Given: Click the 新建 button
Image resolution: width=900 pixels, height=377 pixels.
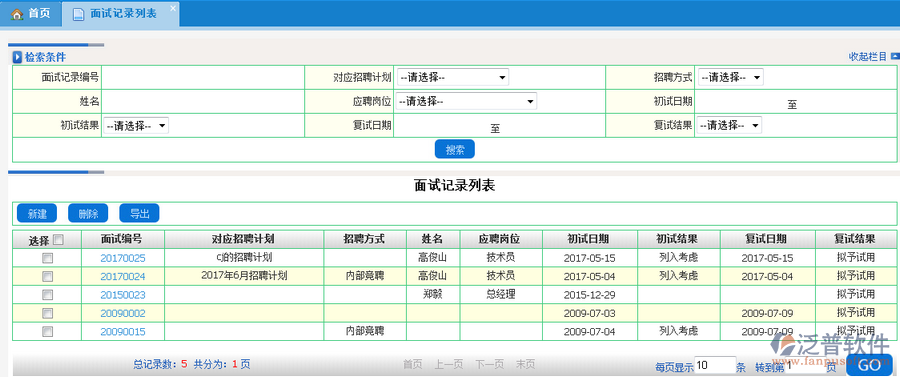Looking at the screenshot, I should click(37, 213).
